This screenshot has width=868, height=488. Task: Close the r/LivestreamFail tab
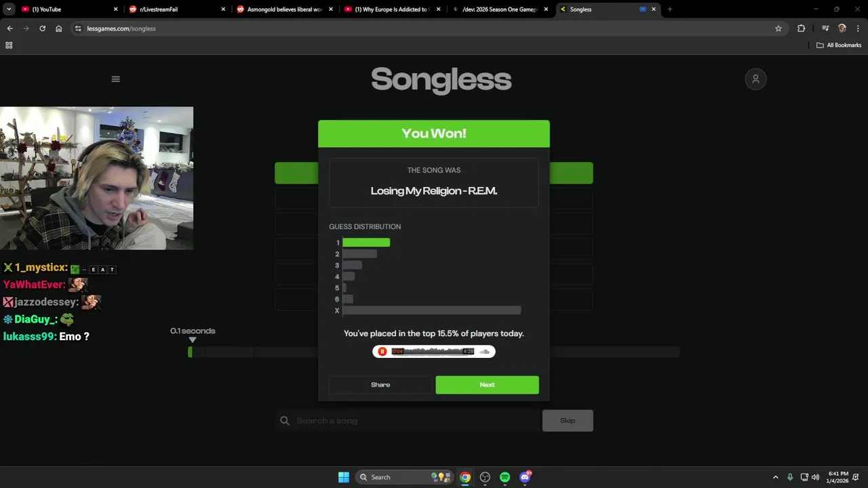224,9
